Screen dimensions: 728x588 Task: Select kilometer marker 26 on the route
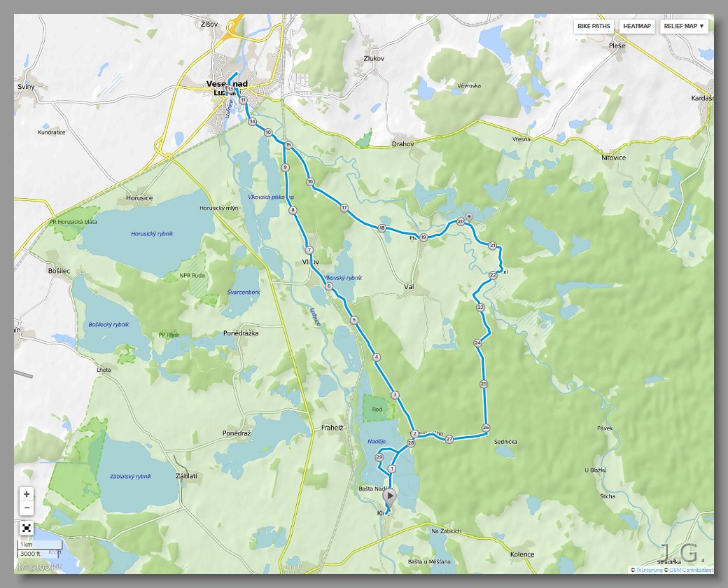click(486, 427)
